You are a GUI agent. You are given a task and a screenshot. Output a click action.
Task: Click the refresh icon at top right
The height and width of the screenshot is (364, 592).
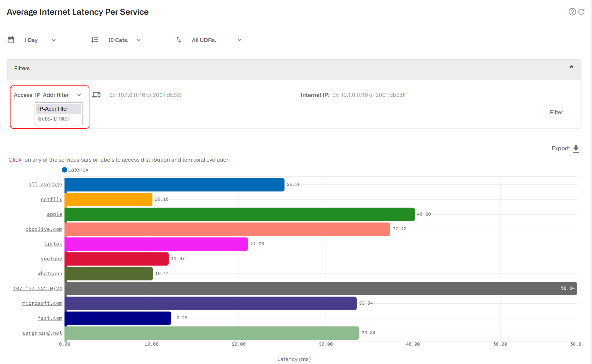click(x=581, y=12)
